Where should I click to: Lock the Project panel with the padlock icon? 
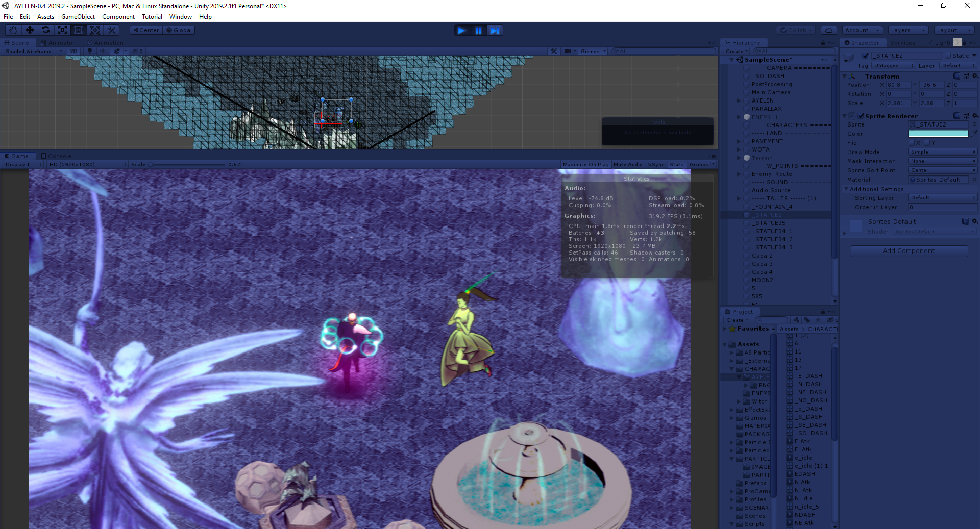(823, 312)
